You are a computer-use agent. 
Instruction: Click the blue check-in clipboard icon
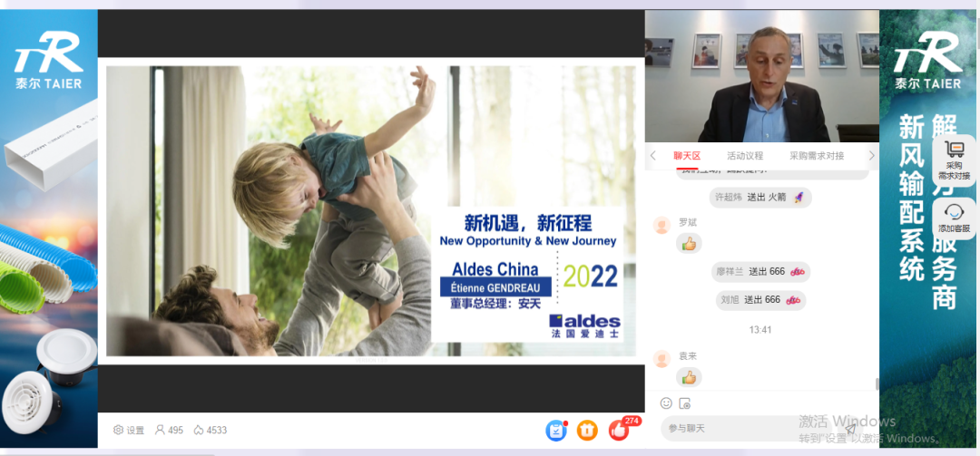556,430
